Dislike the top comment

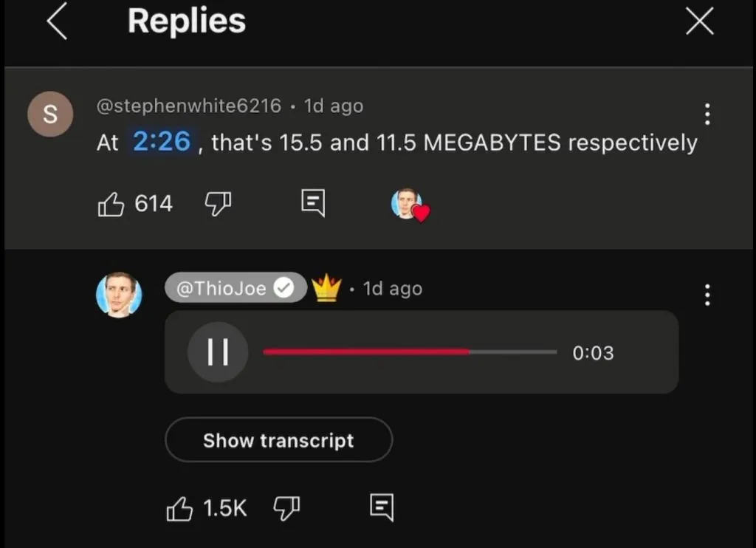point(218,203)
